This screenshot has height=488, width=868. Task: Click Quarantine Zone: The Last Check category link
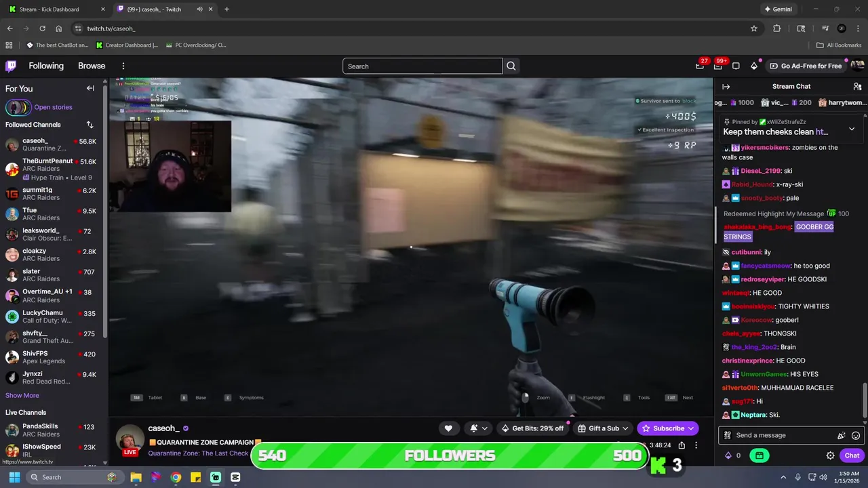198,453
